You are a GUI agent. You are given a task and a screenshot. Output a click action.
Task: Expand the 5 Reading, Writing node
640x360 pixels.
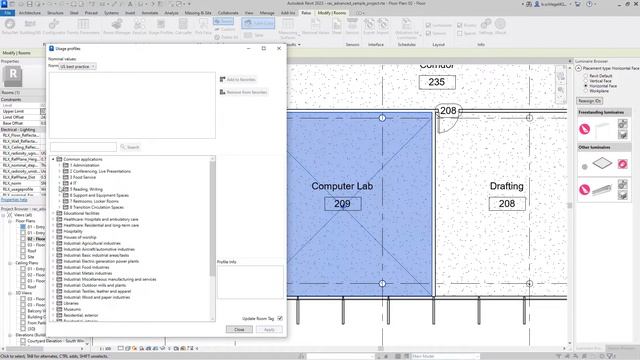pos(60,189)
